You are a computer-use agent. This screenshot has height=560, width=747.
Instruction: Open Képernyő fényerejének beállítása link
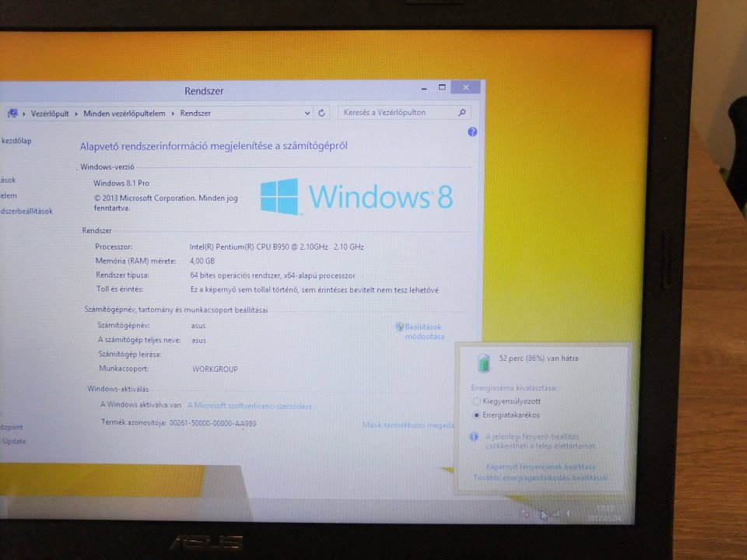point(541,467)
